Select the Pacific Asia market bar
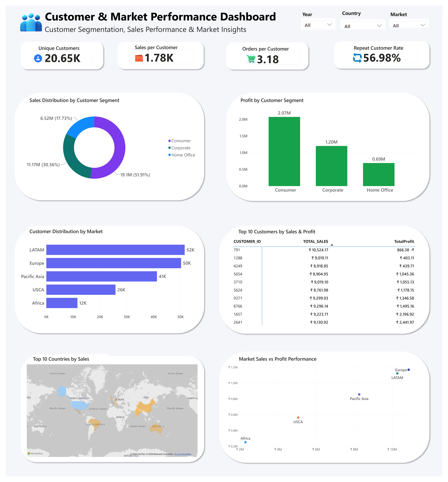Image resolution: width=448 pixels, height=482 pixels. [x=102, y=277]
